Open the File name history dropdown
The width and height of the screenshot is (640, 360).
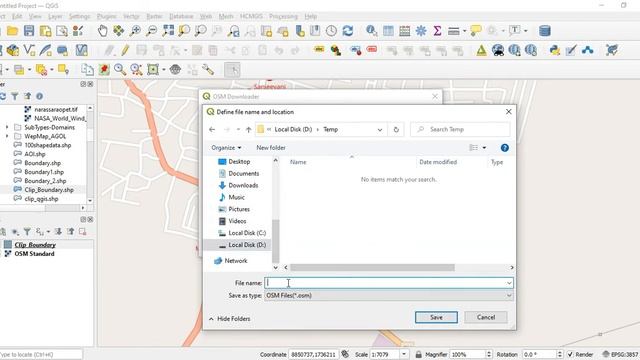coord(509,283)
